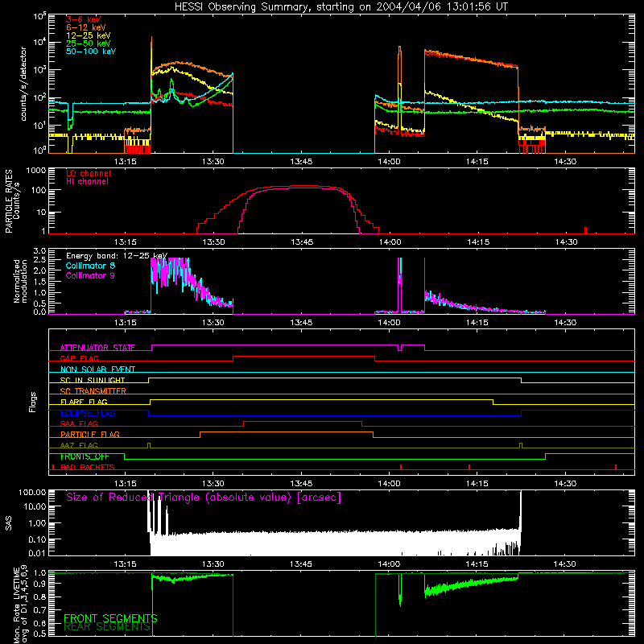
Task: Click the SAS spike at eclipse exit near 14:22
Action: 520,511
